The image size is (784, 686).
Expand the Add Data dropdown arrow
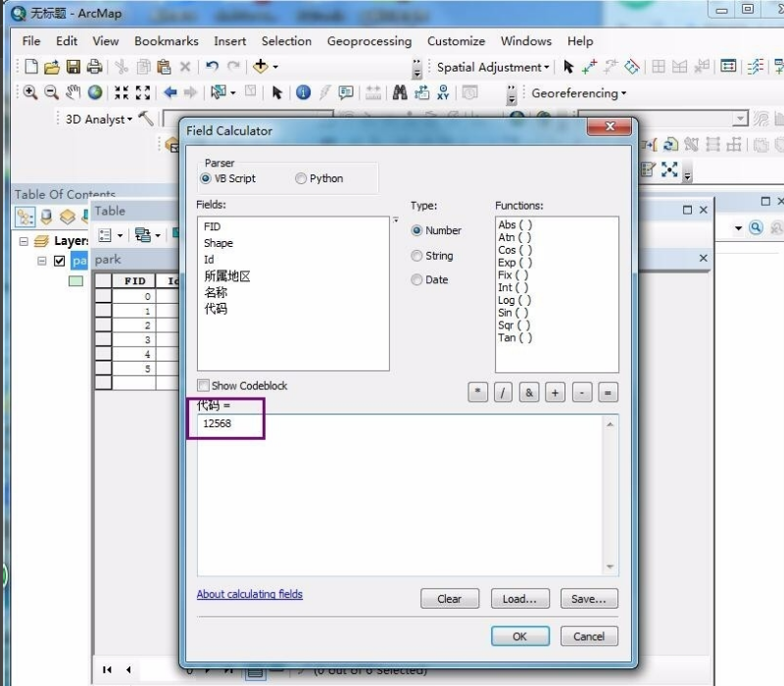pos(275,67)
